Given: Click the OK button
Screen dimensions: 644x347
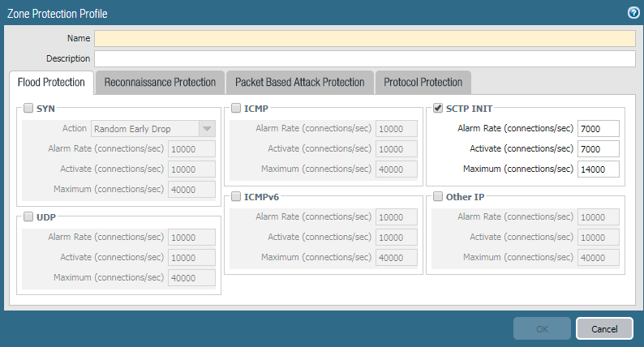Looking at the screenshot, I should click(541, 328).
